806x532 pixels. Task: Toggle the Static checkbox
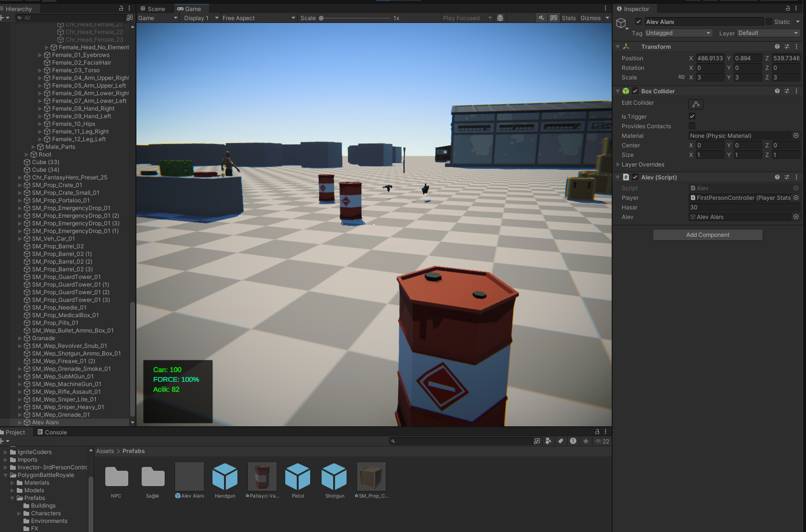point(769,22)
